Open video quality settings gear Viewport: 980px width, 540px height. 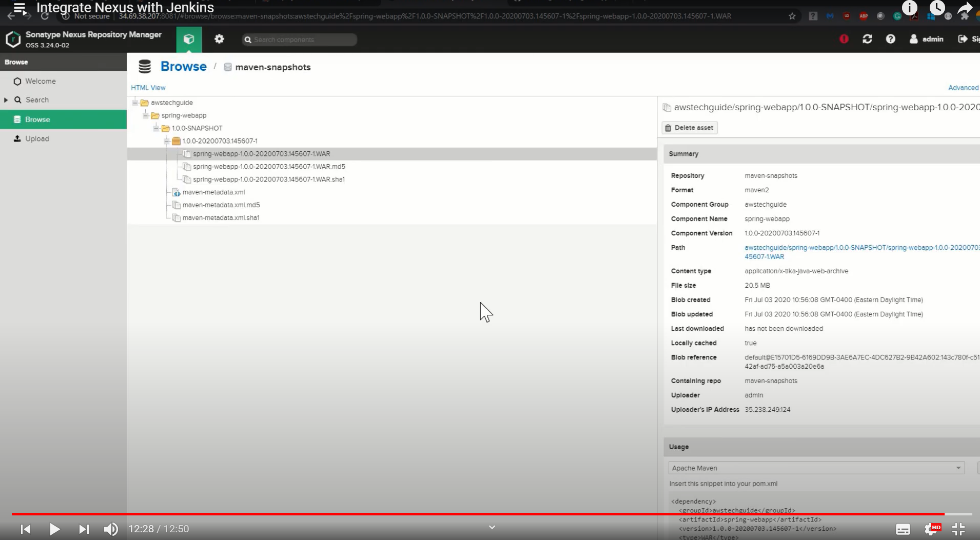click(x=931, y=529)
